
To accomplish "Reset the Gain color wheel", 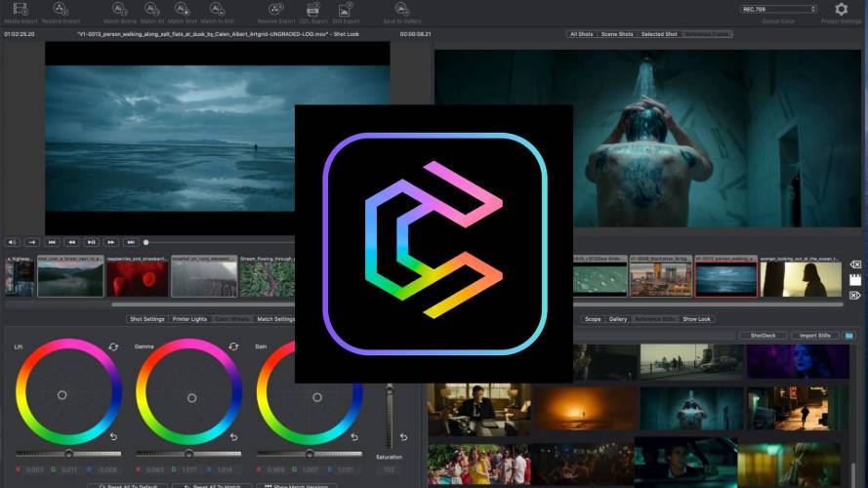I will [x=354, y=436].
